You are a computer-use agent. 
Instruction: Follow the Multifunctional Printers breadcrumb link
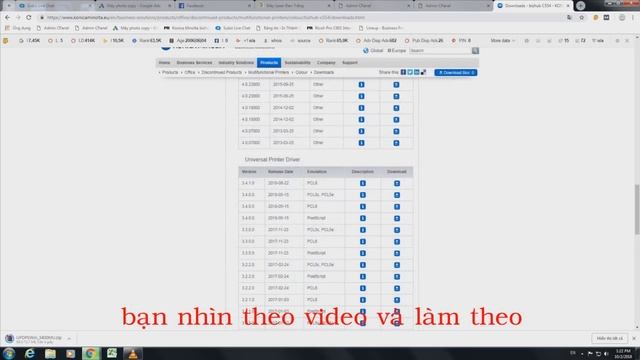[x=269, y=72]
